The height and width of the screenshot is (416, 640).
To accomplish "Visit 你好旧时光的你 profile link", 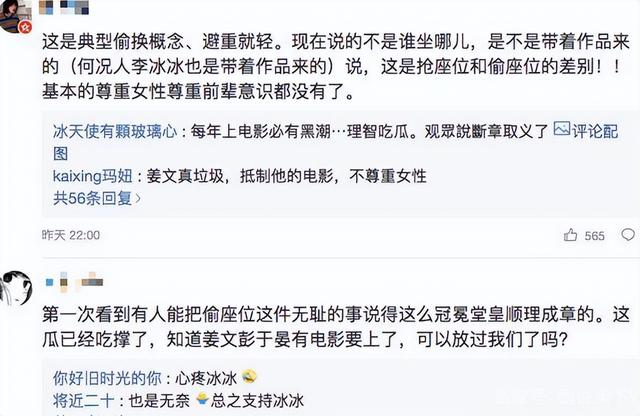I will tap(107, 378).
